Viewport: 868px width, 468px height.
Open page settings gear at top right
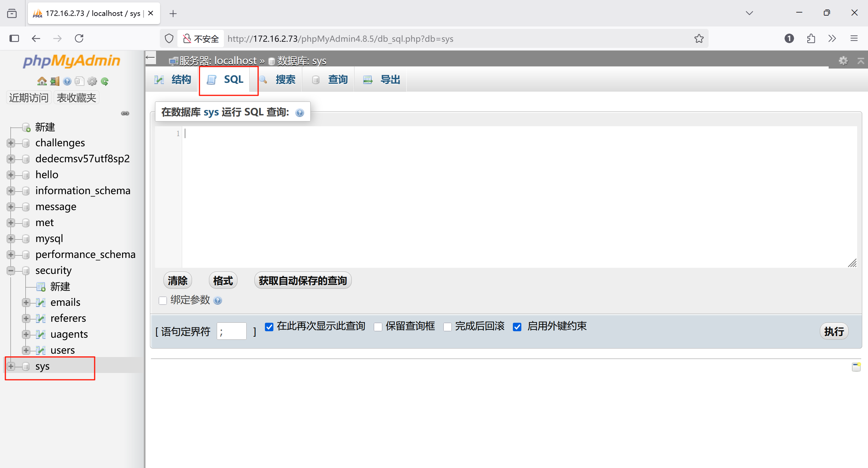click(843, 61)
